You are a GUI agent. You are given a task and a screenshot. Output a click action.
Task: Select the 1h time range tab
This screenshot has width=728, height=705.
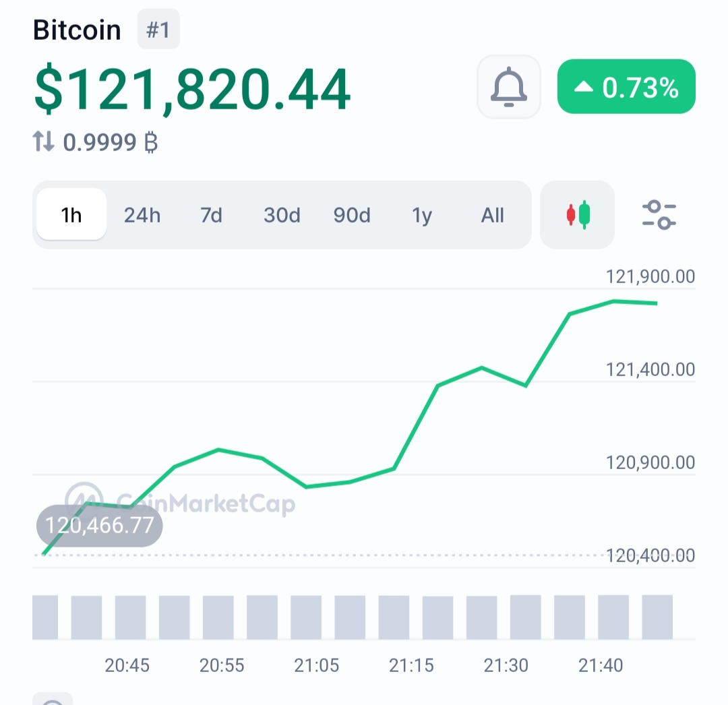71,215
